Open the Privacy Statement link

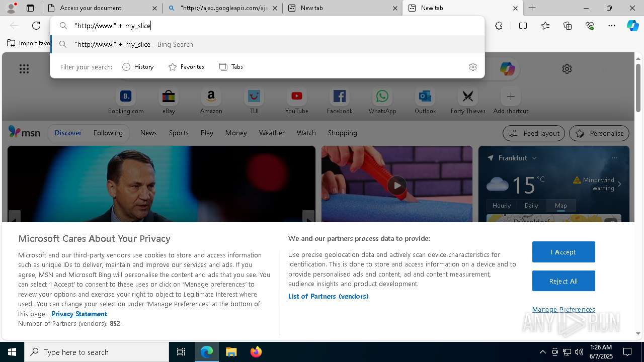[x=79, y=314]
